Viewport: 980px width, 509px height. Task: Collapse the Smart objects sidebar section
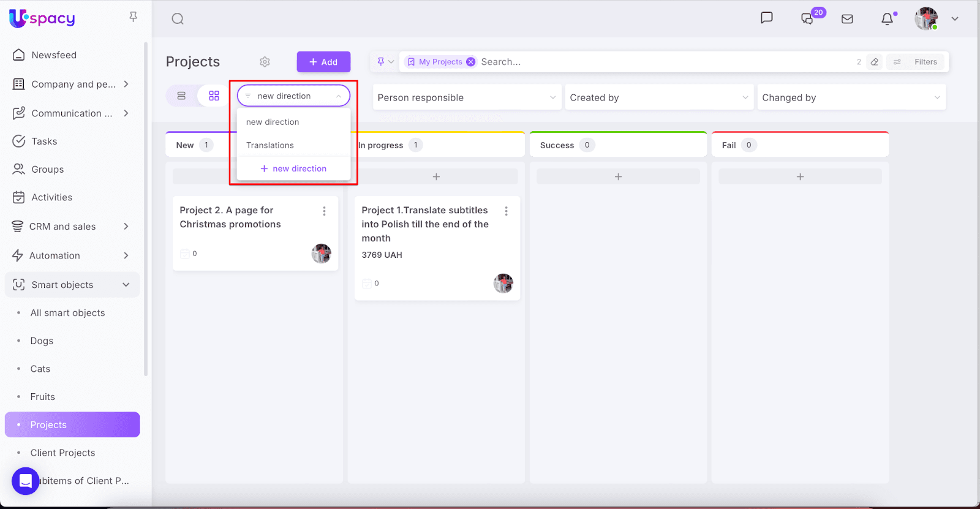click(x=126, y=285)
